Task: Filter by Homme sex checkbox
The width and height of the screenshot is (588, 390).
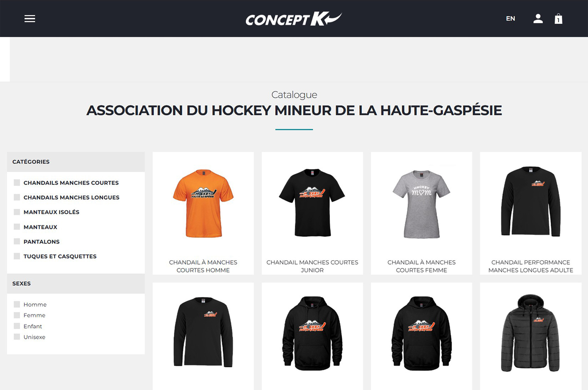Action: 17,304
